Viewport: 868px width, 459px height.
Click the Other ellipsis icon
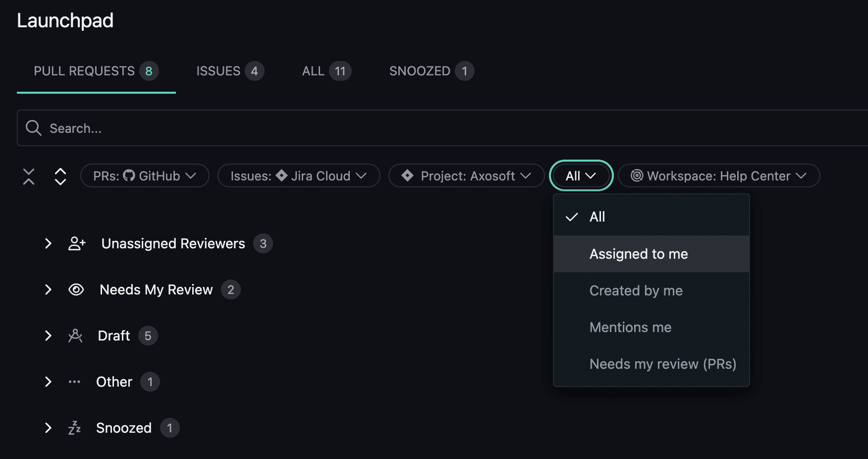point(74,382)
